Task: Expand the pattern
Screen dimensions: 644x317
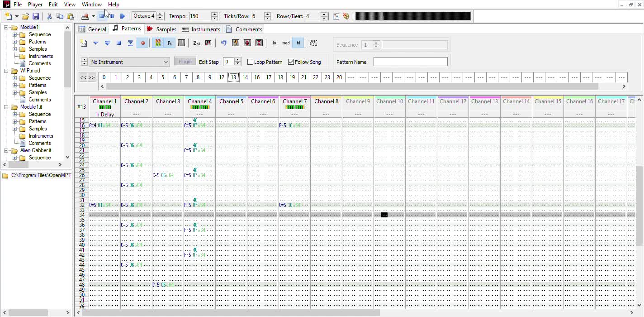Action: pyautogui.click(x=247, y=43)
